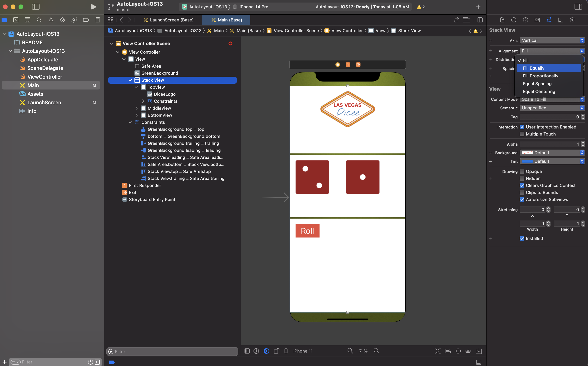Open the Background color swatch
Screen dimensions: 588x366
point(527,153)
